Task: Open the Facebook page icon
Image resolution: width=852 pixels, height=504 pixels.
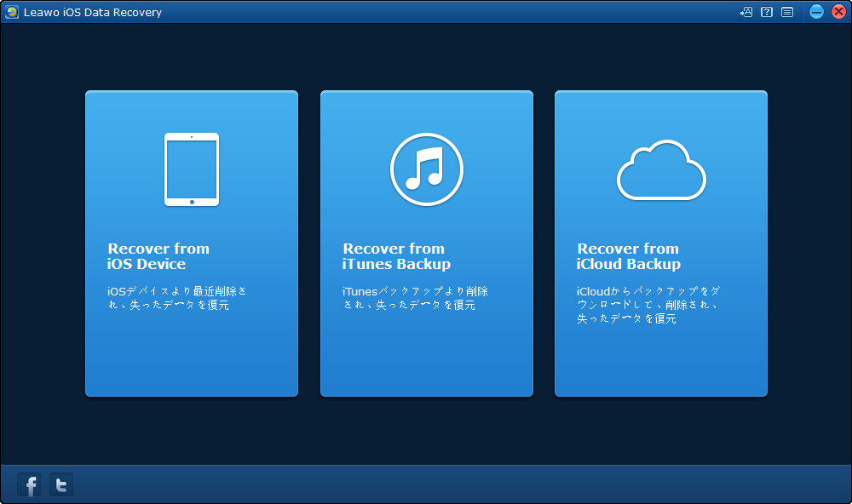Action: [x=29, y=484]
